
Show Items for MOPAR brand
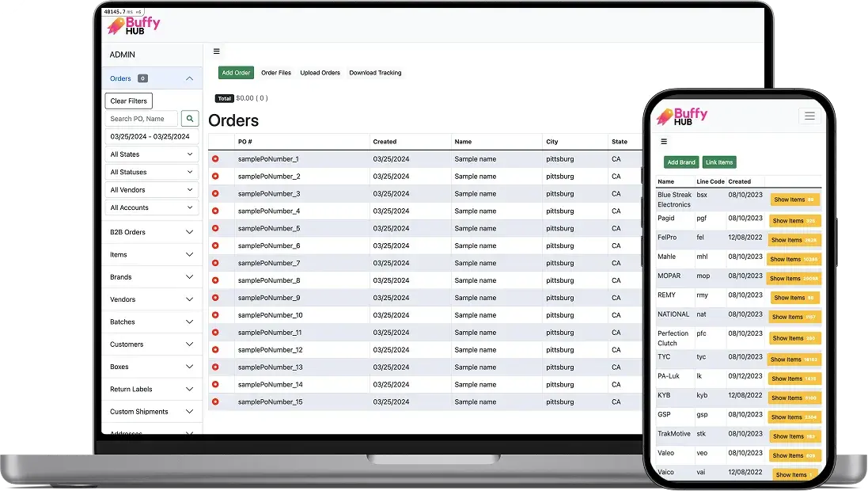pyautogui.click(x=794, y=279)
